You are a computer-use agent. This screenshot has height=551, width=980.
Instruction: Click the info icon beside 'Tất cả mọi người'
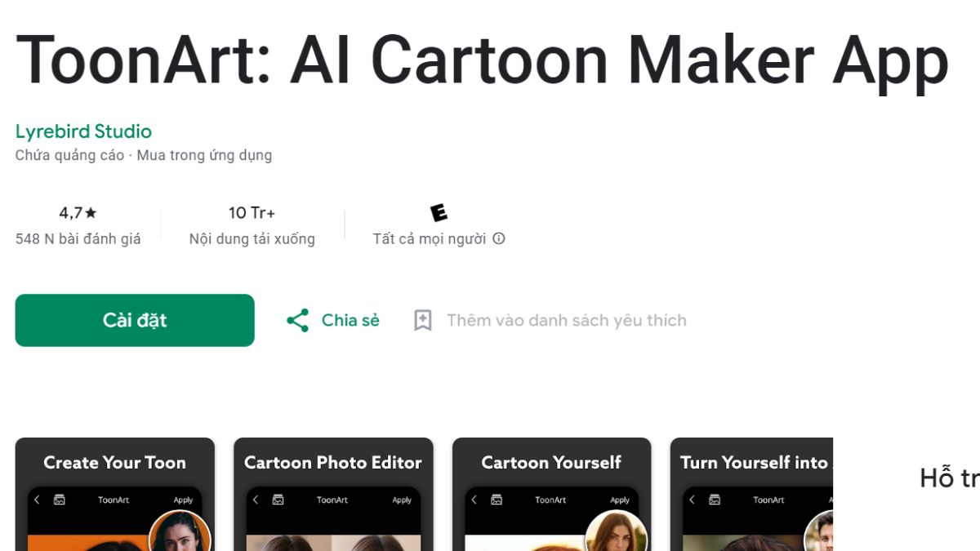pos(499,239)
